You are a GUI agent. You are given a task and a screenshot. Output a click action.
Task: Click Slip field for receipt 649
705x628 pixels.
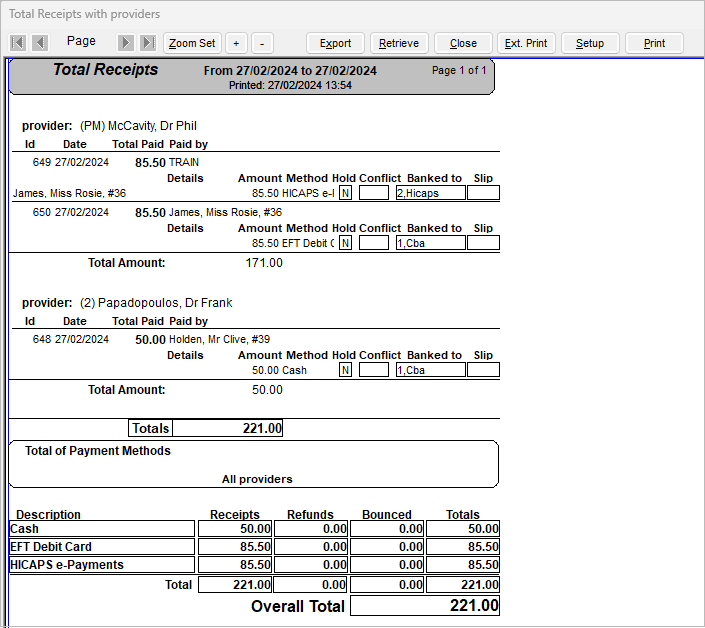pos(483,193)
